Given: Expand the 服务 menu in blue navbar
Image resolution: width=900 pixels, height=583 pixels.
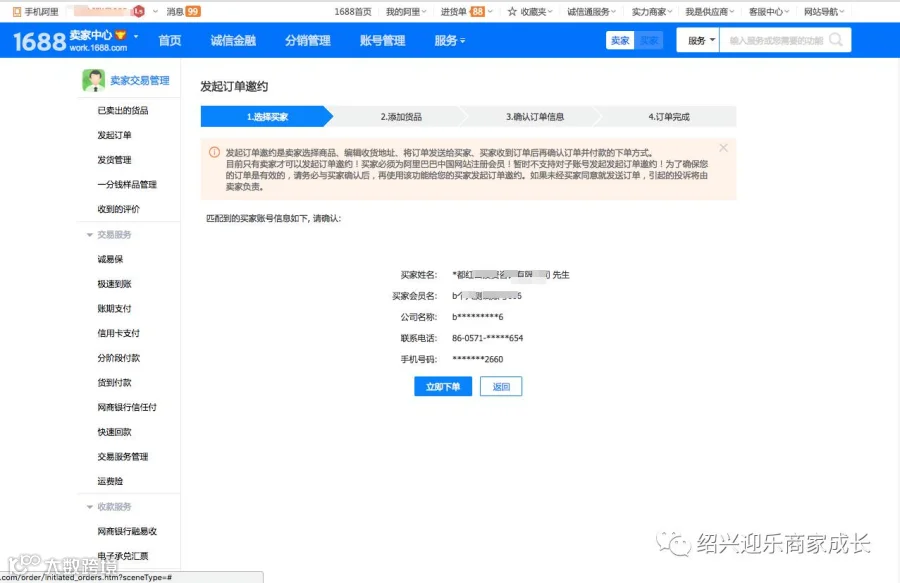Looking at the screenshot, I should pyautogui.click(x=449, y=41).
